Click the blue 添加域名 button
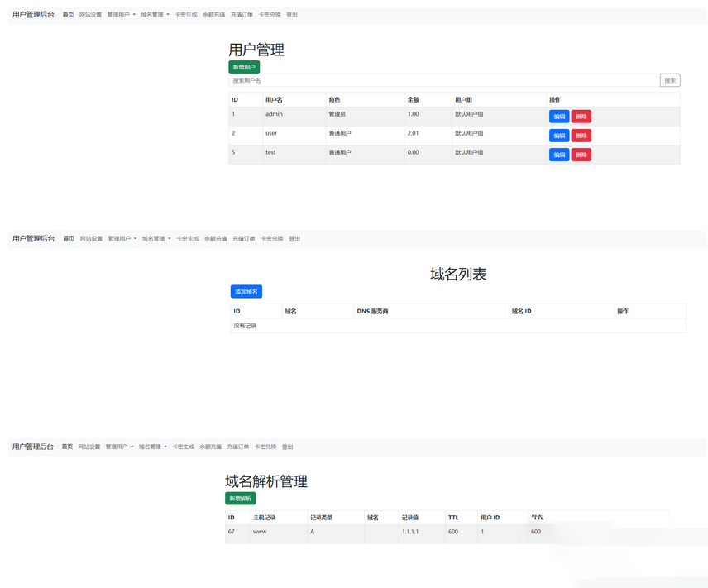The image size is (708, 588). pos(246,292)
